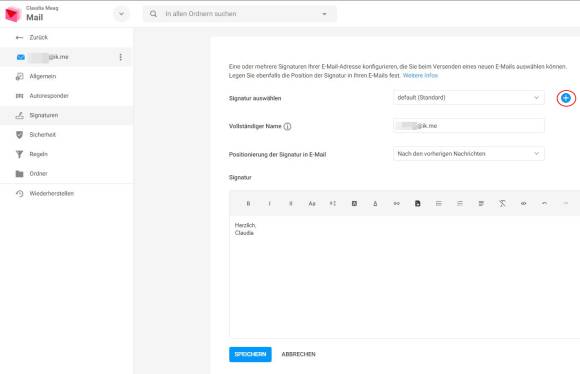Clear formatting with the crossed-out T icon
Viewport: 580px width, 374px height.
(x=502, y=203)
